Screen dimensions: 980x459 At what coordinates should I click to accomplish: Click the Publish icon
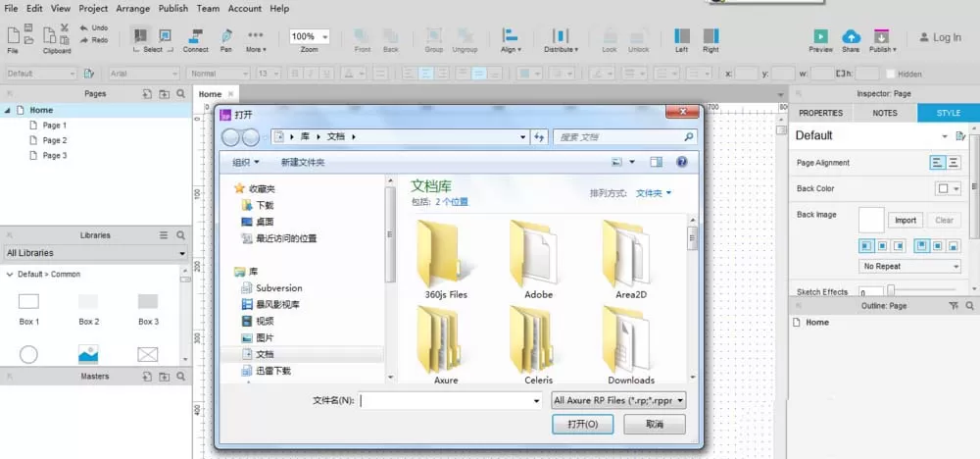[881, 36]
